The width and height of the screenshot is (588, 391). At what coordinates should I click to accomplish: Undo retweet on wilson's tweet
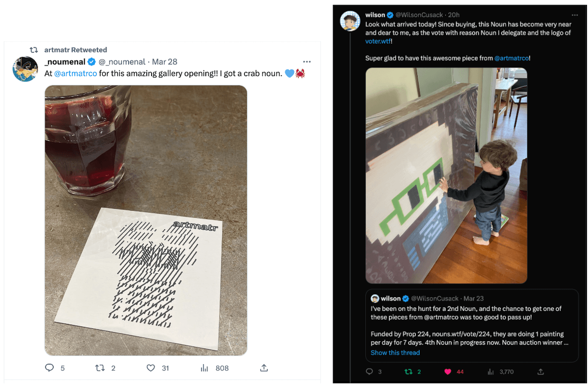tap(408, 372)
